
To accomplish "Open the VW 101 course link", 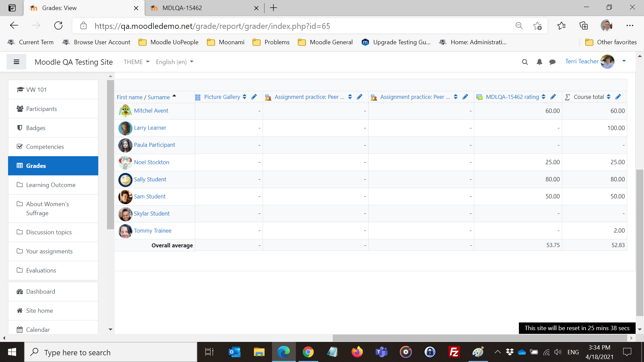I will click(x=53, y=89).
